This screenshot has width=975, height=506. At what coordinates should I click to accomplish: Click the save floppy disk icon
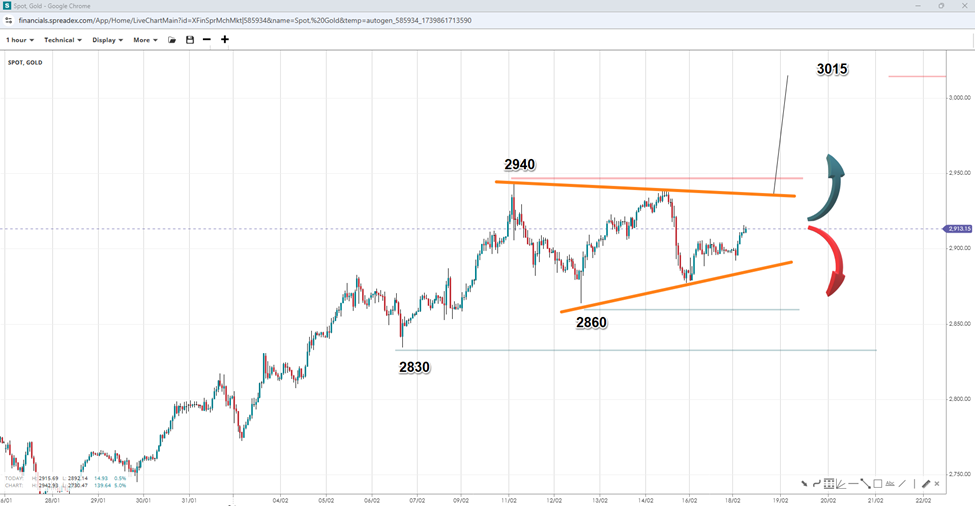point(189,40)
